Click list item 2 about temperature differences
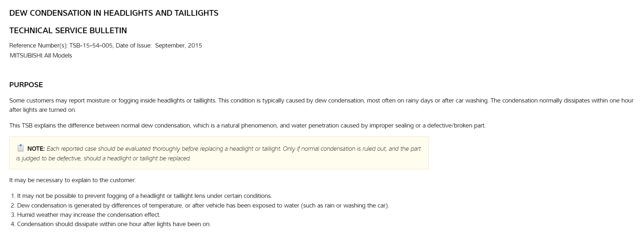This screenshot has width=644, height=240. (x=203, y=206)
